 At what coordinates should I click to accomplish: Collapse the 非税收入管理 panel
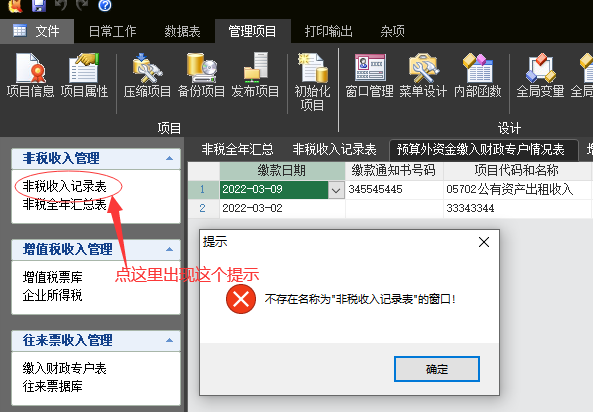pyautogui.click(x=169, y=158)
